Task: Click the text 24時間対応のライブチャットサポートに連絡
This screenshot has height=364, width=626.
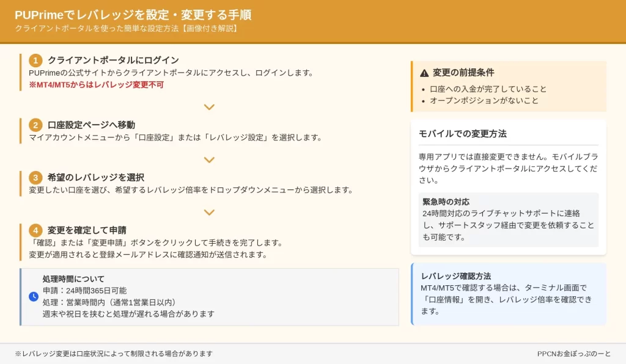Action: click(x=501, y=213)
